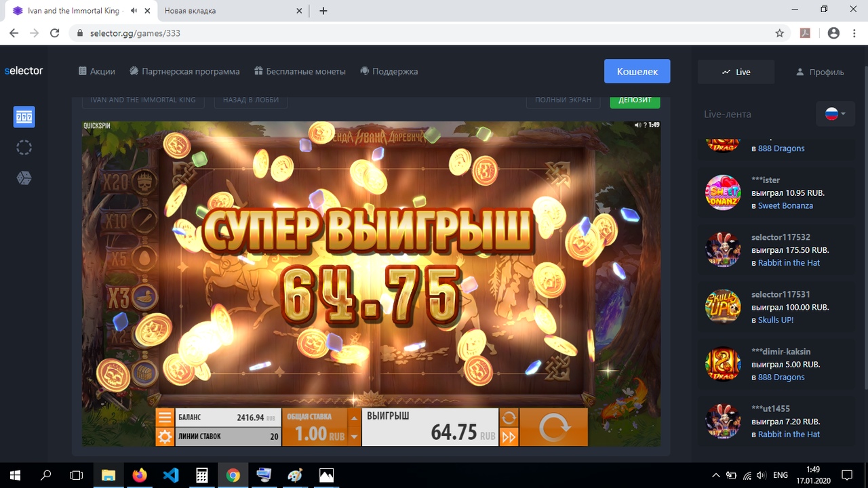Click the green ДЕПОЗИТ button
Image resolution: width=868 pixels, height=488 pixels.
(635, 100)
